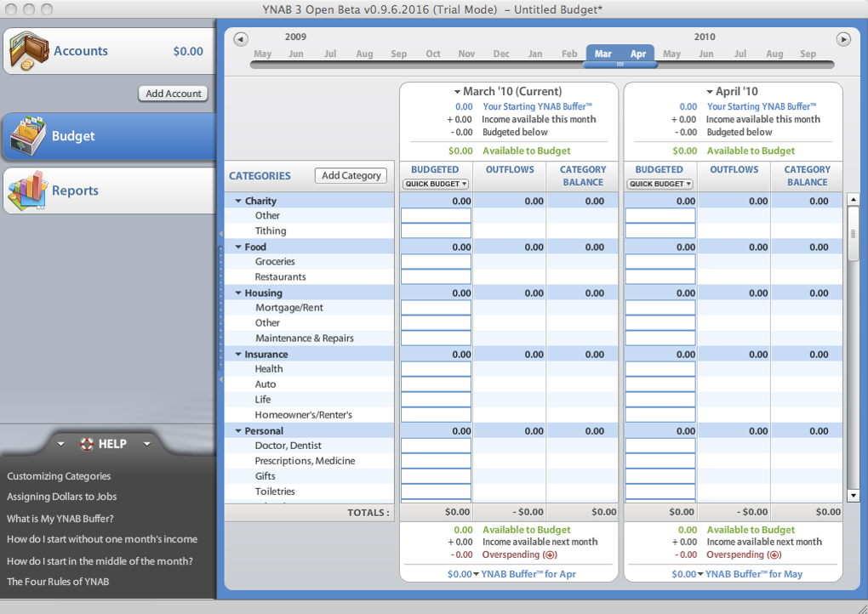Open the Budget section
The width and height of the screenshot is (868, 614).
pyautogui.click(x=109, y=136)
